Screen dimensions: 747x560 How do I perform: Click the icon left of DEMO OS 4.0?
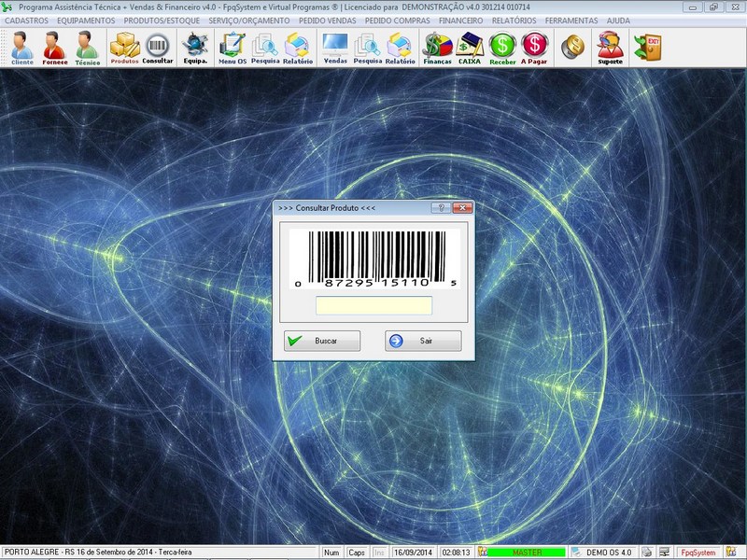[576, 553]
